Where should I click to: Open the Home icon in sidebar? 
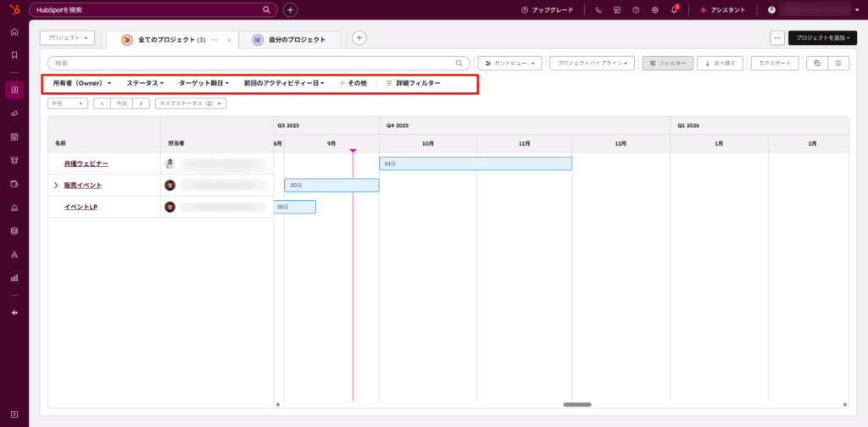pos(14,31)
